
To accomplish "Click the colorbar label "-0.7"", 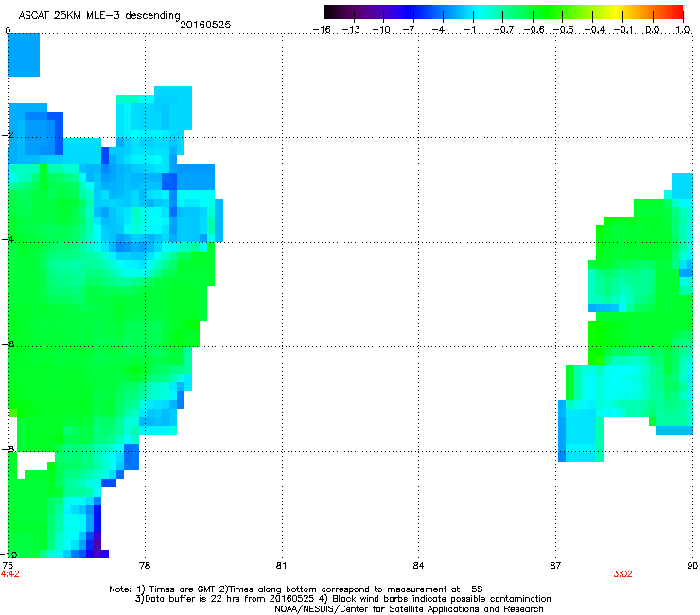I will (x=503, y=30).
